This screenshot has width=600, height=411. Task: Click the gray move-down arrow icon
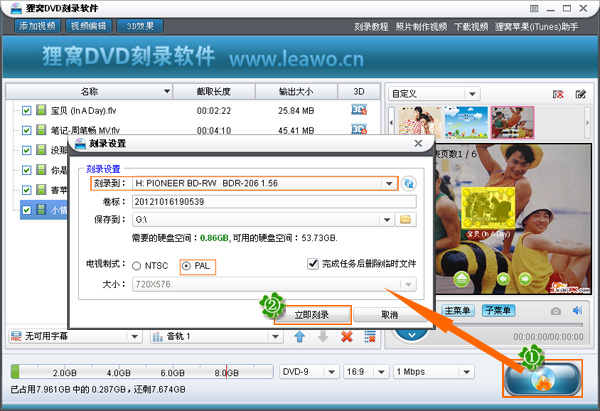[x=323, y=337]
